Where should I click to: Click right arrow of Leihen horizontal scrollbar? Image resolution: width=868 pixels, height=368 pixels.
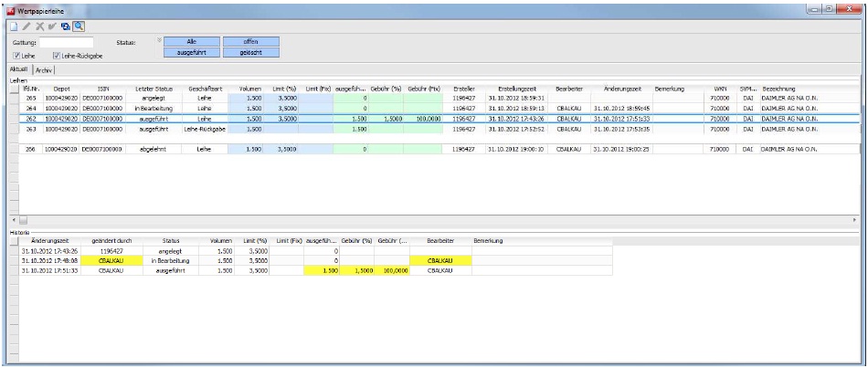[x=854, y=220]
